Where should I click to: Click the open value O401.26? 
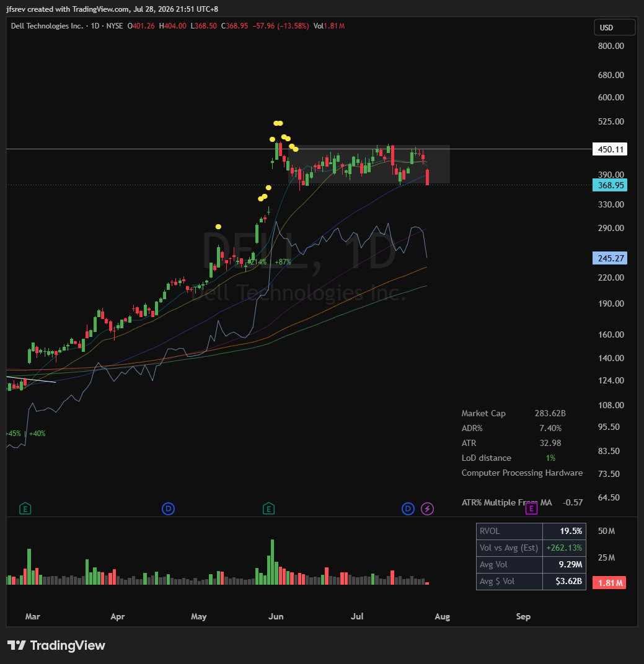(141, 26)
